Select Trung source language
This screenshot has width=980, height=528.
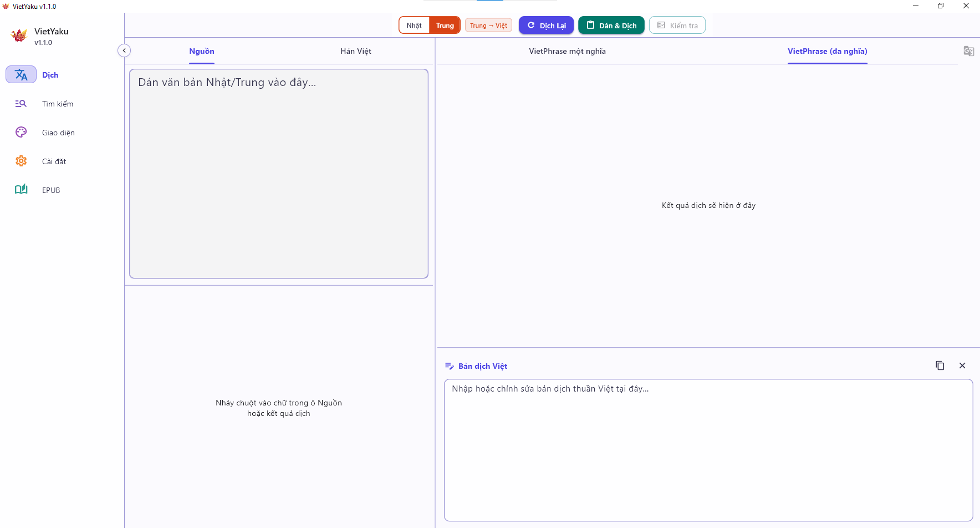pyautogui.click(x=445, y=25)
